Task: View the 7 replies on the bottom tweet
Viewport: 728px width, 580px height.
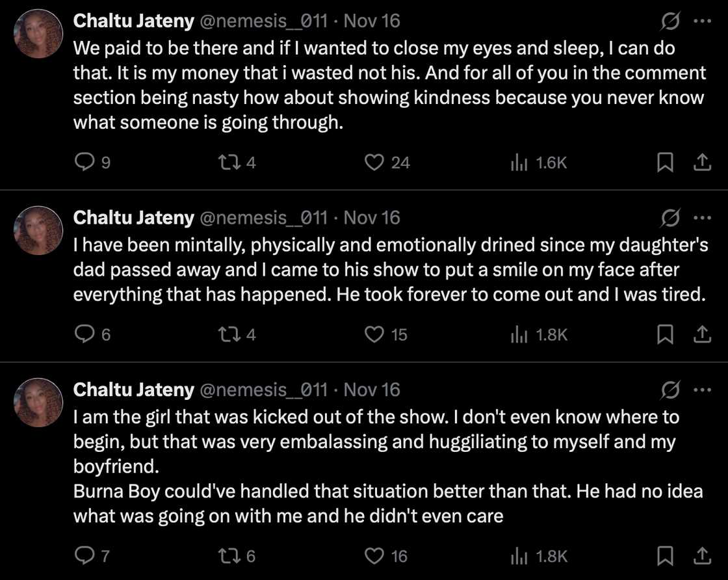Action: click(92, 556)
